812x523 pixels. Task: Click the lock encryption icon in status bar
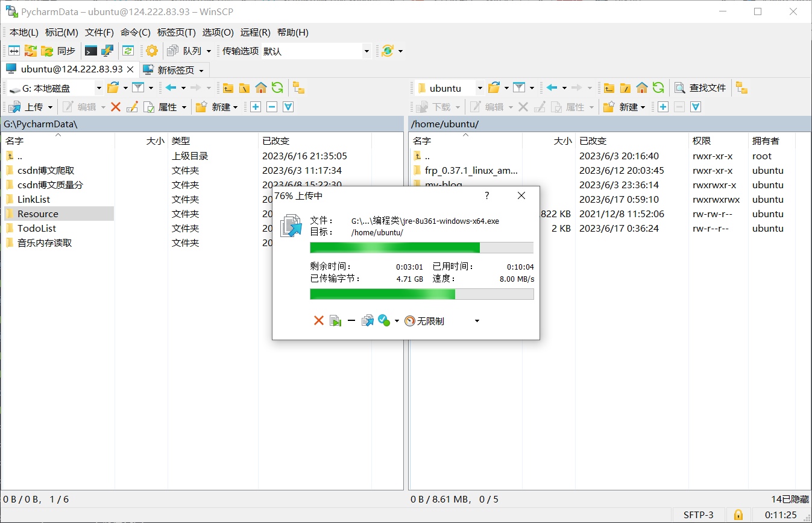coord(737,515)
